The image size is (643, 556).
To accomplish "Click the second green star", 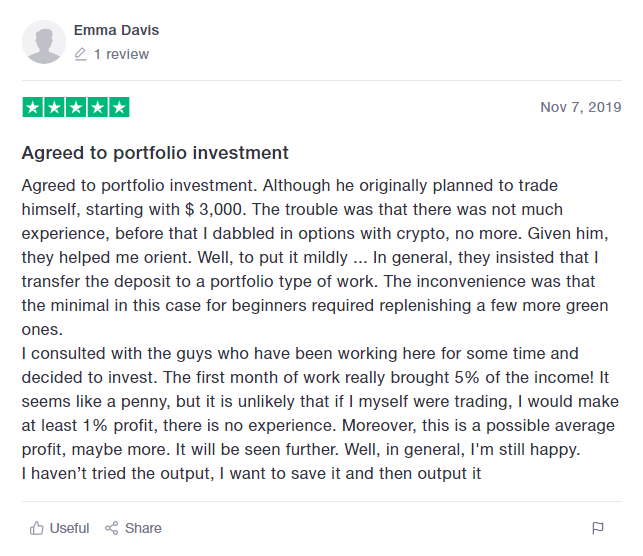I will pyautogui.click(x=54, y=107).
